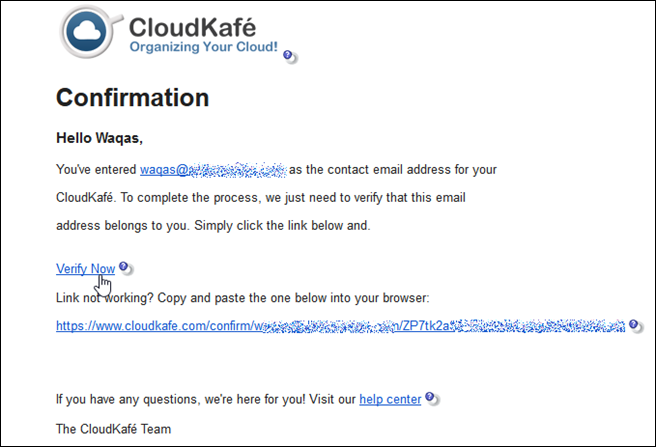Open the waqas@ email address link
The width and height of the screenshot is (656, 447).
click(x=213, y=170)
